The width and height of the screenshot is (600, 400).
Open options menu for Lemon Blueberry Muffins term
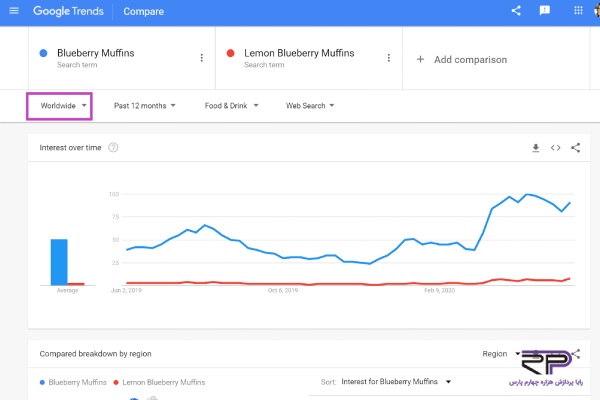[x=389, y=58]
